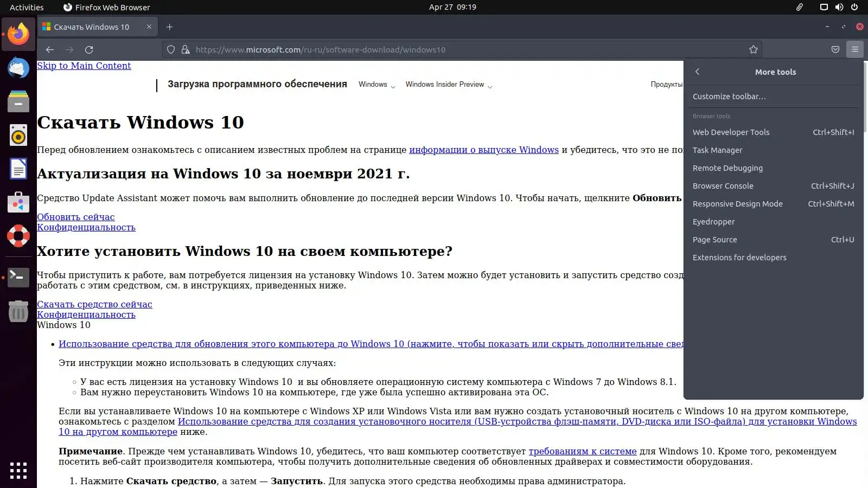Open the требованиям к системе link

coord(583,451)
